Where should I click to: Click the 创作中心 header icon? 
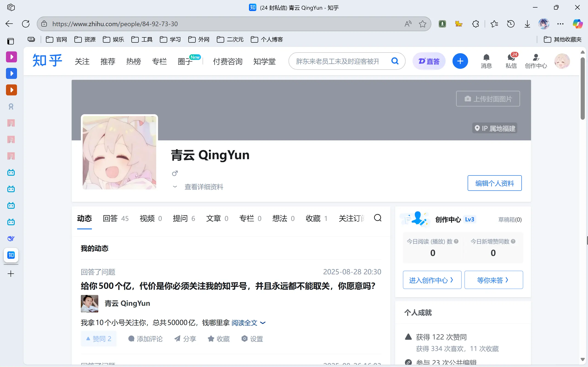click(x=536, y=61)
